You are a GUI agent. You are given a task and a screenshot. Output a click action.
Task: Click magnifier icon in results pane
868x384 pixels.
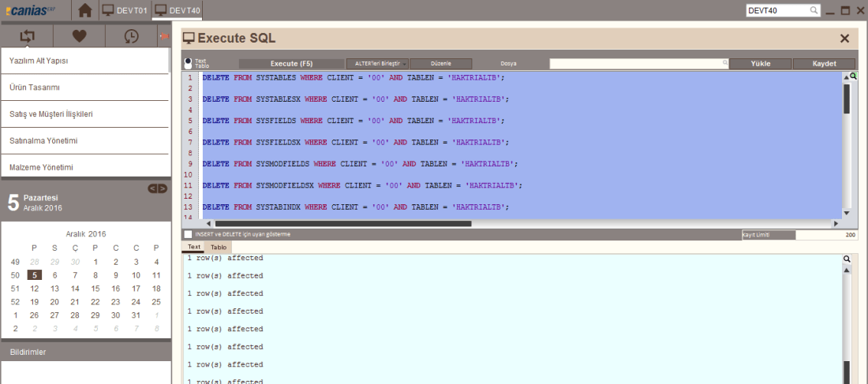(847, 259)
